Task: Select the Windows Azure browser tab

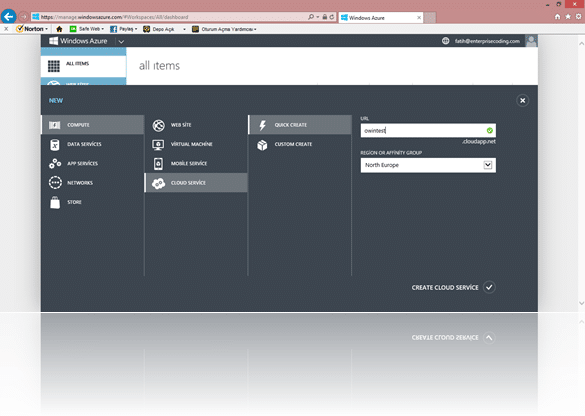Action: (381, 18)
